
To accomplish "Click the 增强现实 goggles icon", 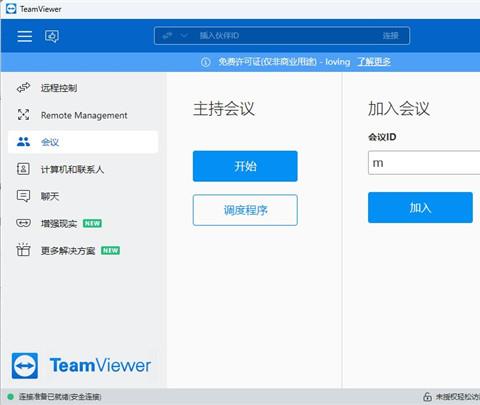I will (23, 223).
